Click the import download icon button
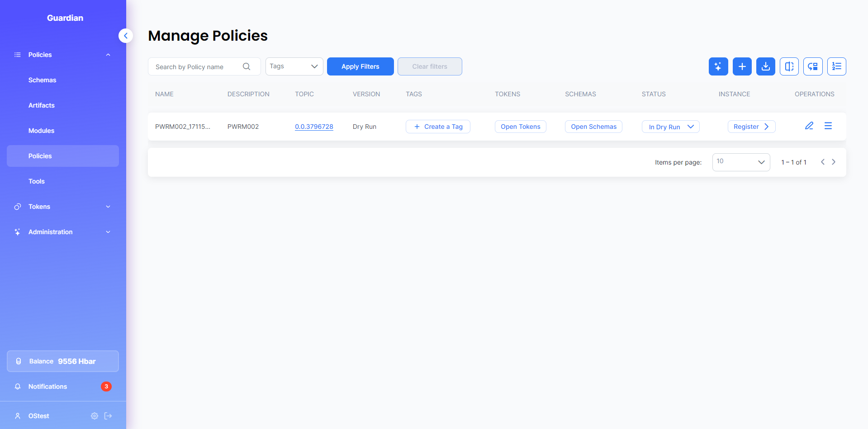This screenshot has height=429, width=868. tap(765, 66)
